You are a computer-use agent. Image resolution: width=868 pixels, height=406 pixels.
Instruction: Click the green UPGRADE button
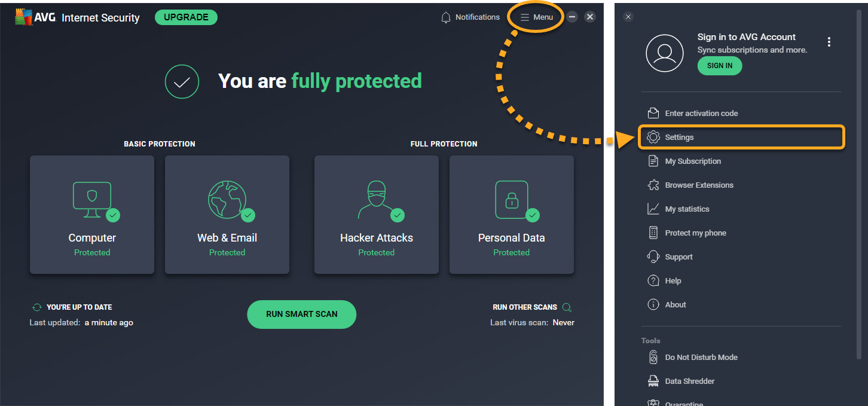coord(186,17)
